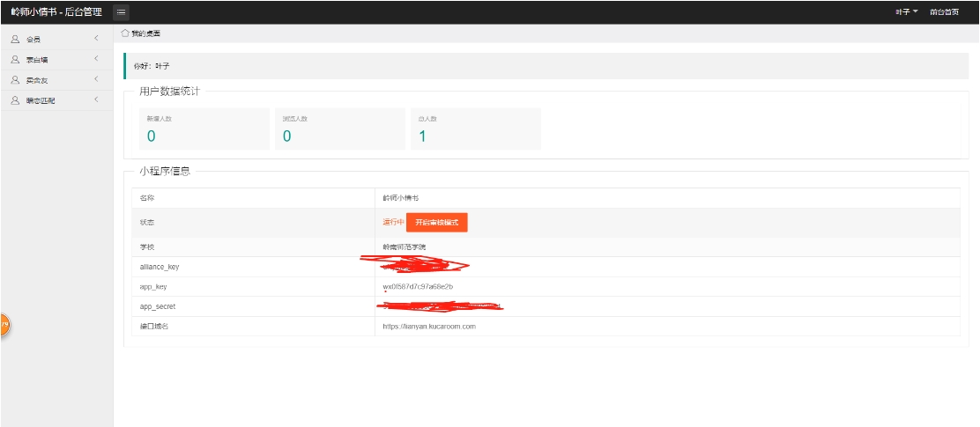Click the orange floating badge at left edge
The image size is (980, 427).
(x=4, y=325)
